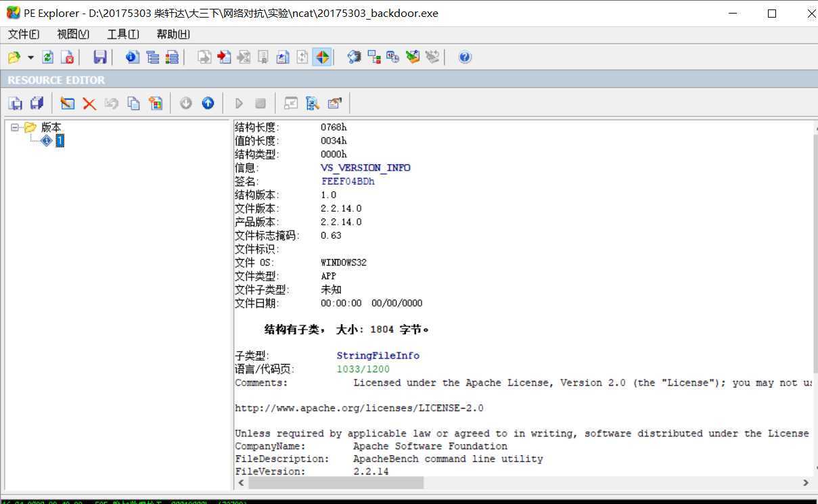Open import viewer red arrow page icon
The image size is (818, 504).
point(225,58)
